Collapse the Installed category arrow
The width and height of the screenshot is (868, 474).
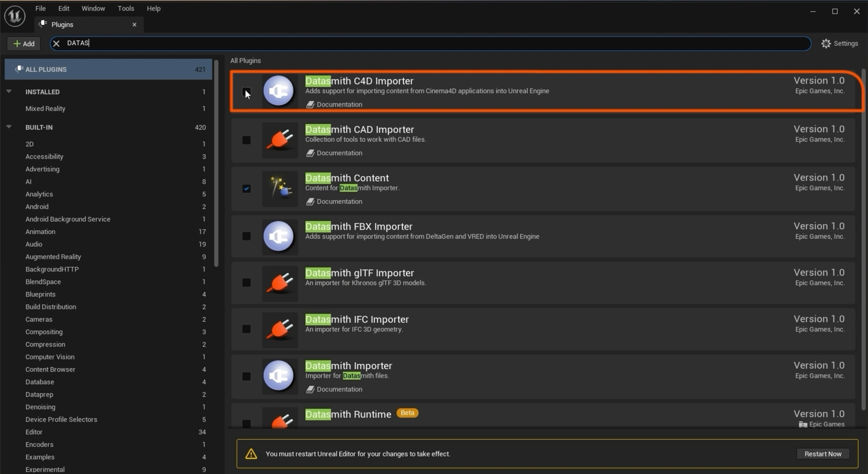point(9,91)
